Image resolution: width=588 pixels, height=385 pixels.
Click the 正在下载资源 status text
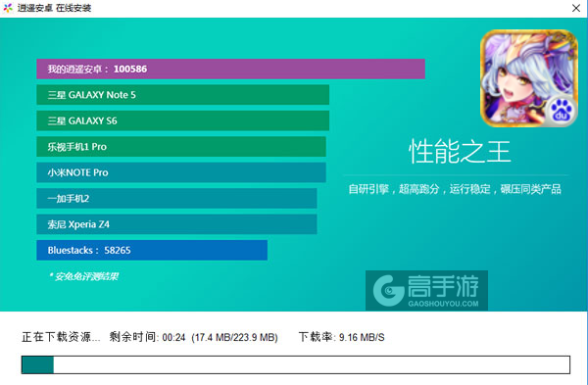click(x=61, y=337)
